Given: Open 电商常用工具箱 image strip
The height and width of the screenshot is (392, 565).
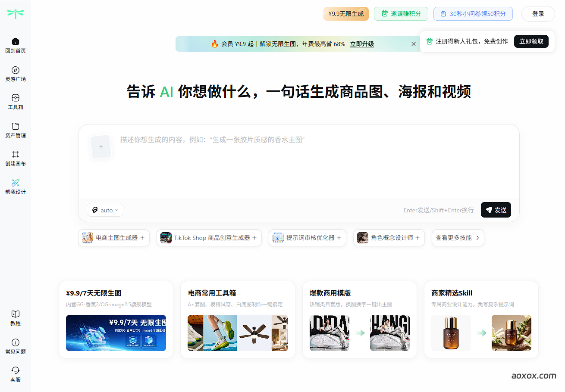Looking at the screenshot, I should click(x=238, y=333).
